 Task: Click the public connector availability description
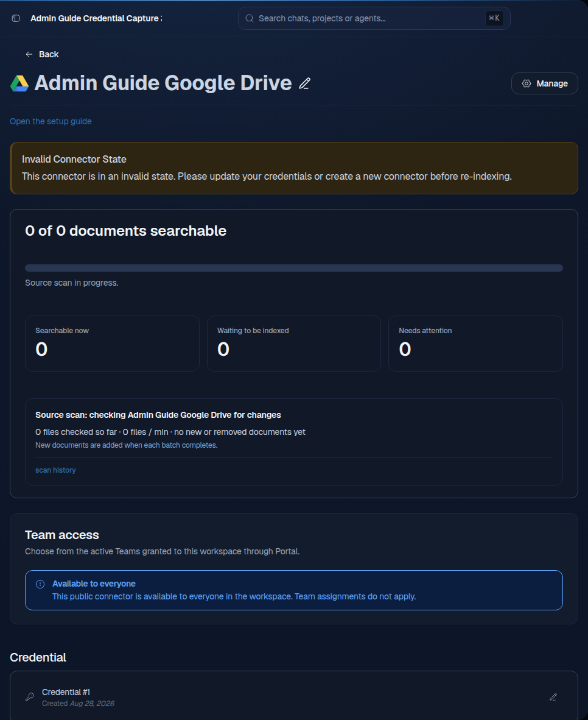coord(234,596)
